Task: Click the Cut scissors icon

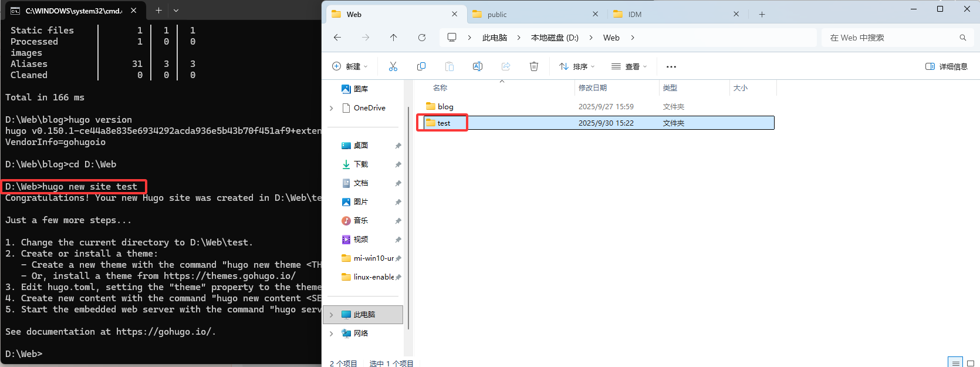Action: point(393,66)
